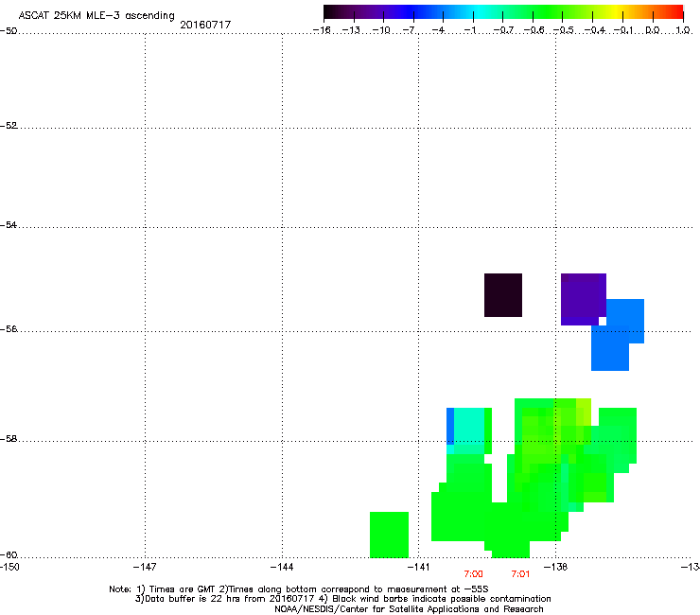Click the red time stamp 7:00

click(473, 574)
